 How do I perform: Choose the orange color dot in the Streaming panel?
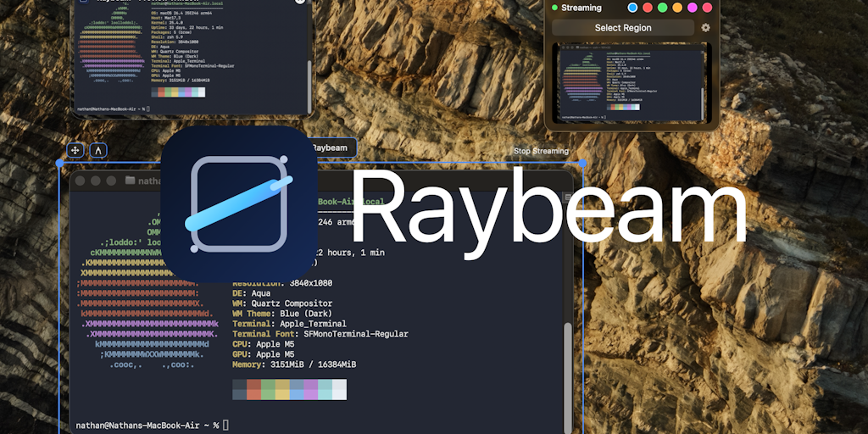tap(677, 8)
